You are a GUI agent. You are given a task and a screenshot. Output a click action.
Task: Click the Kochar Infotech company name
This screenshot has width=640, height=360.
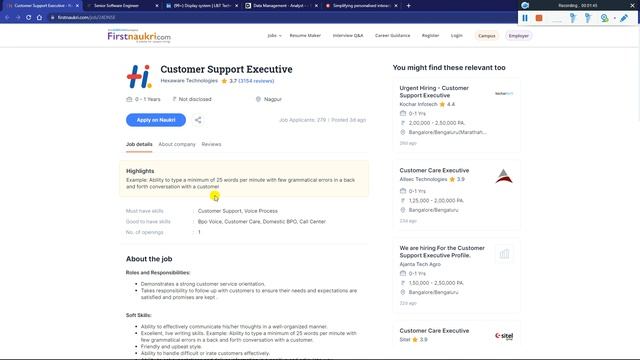pyautogui.click(x=418, y=104)
